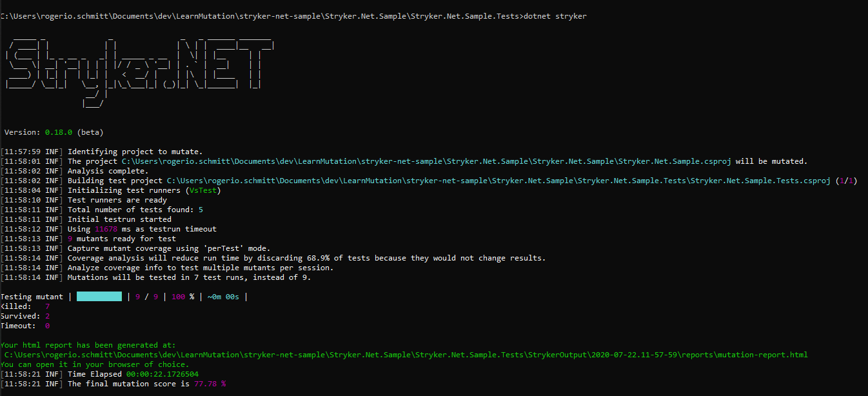The height and width of the screenshot is (396, 868).
Task: Click the Timeout count value 0
Action: (x=47, y=326)
